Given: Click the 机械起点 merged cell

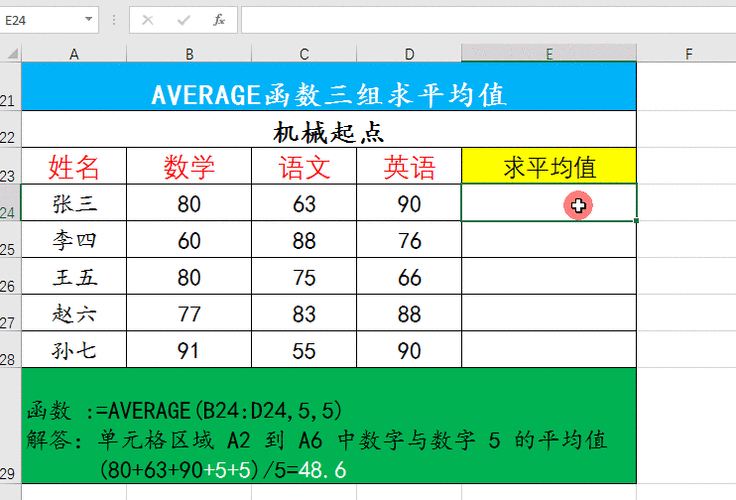Looking at the screenshot, I should click(329, 129).
